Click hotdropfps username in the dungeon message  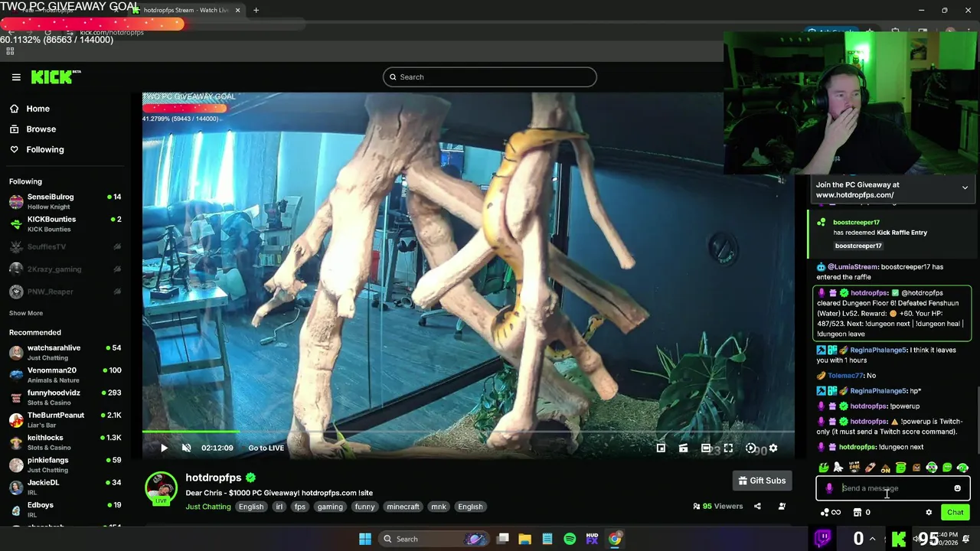pyautogui.click(x=869, y=293)
